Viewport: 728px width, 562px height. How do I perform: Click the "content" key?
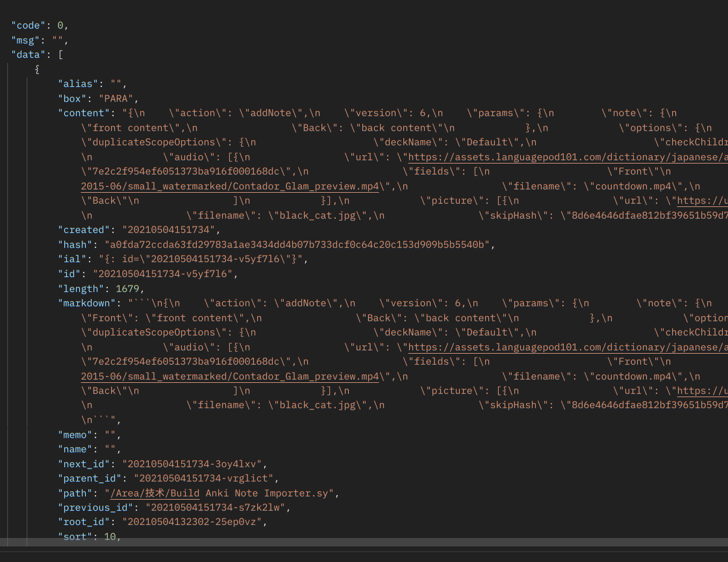tap(84, 113)
